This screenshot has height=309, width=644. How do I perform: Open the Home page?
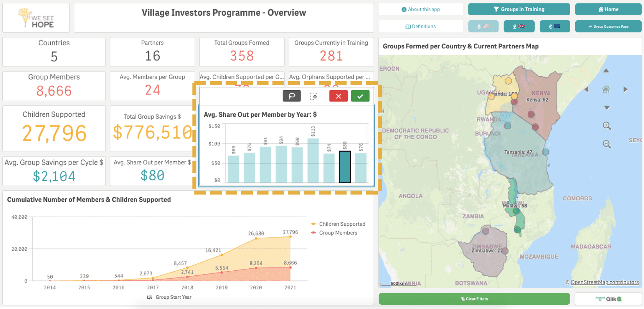[x=608, y=9]
